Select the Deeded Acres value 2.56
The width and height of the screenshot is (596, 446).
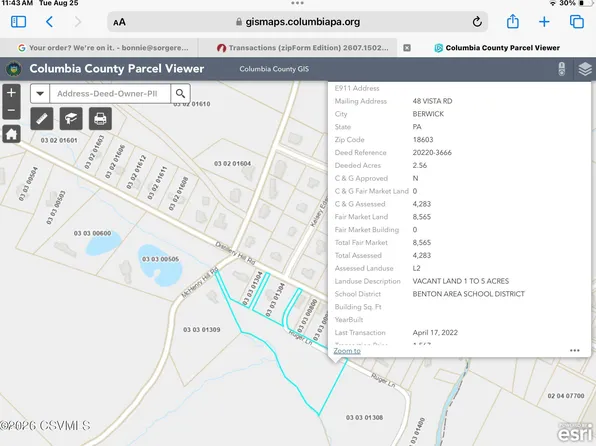click(x=420, y=165)
